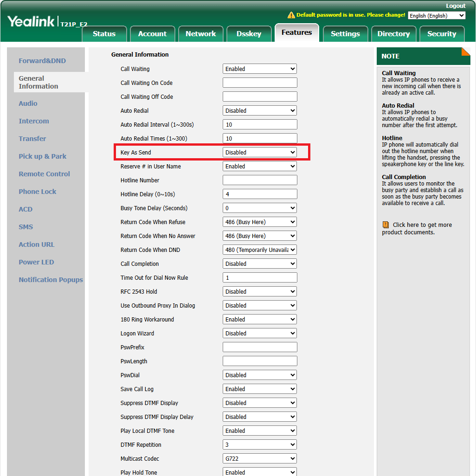This screenshot has height=476, width=476.
Task: Switch to the Network tab
Action: pos(200,34)
